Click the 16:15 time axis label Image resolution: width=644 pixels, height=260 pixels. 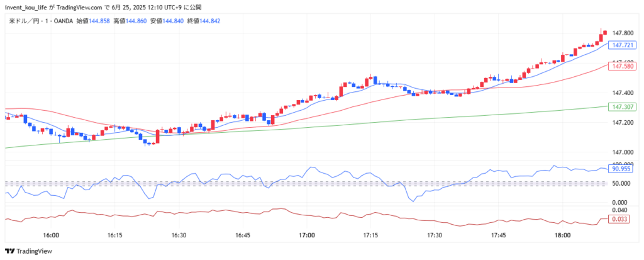115,235
